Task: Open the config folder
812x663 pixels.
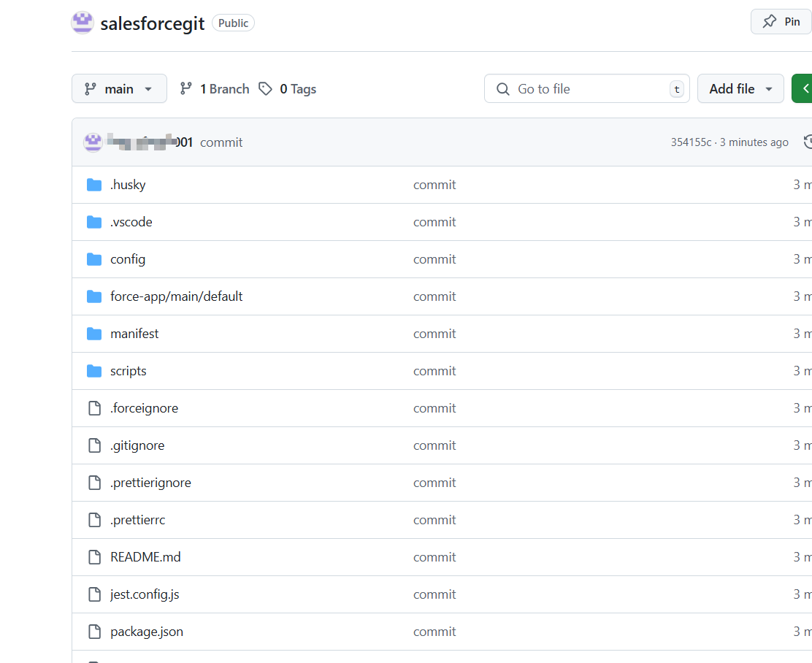Action: (x=127, y=259)
